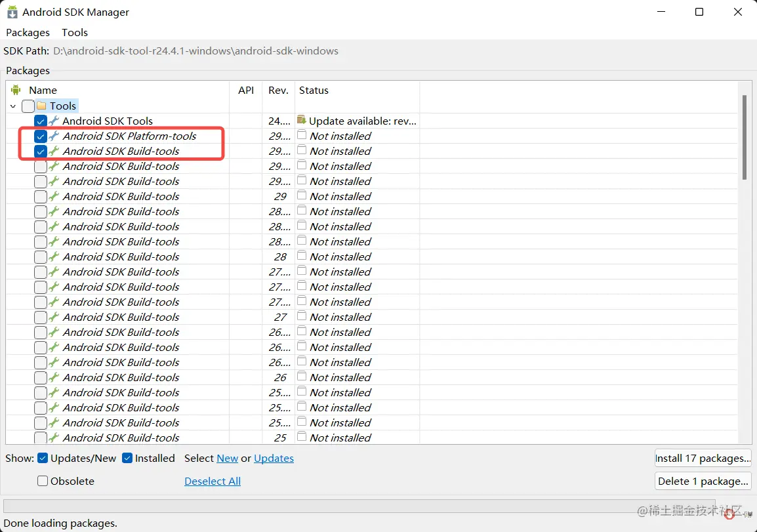
Task: Open the Packages menu
Action: point(28,32)
